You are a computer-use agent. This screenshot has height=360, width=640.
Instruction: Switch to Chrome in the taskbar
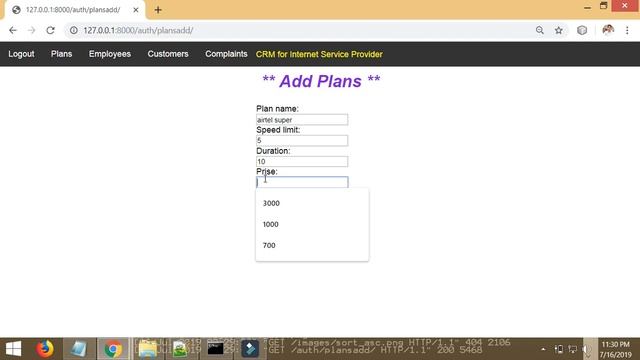pyautogui.click(x=113, y=349)
